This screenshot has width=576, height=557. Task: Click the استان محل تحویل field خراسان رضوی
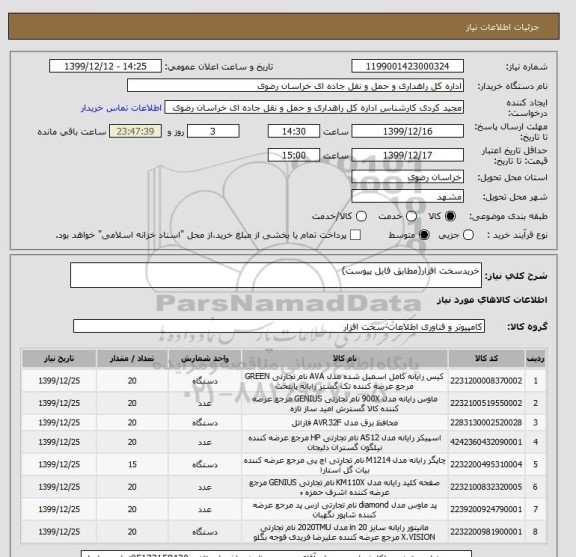pos(407,177)
